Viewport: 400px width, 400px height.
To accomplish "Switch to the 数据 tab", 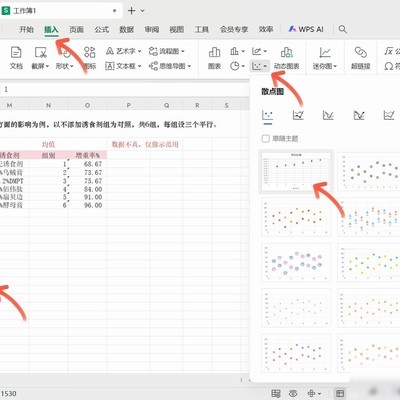I will (127, 29).
